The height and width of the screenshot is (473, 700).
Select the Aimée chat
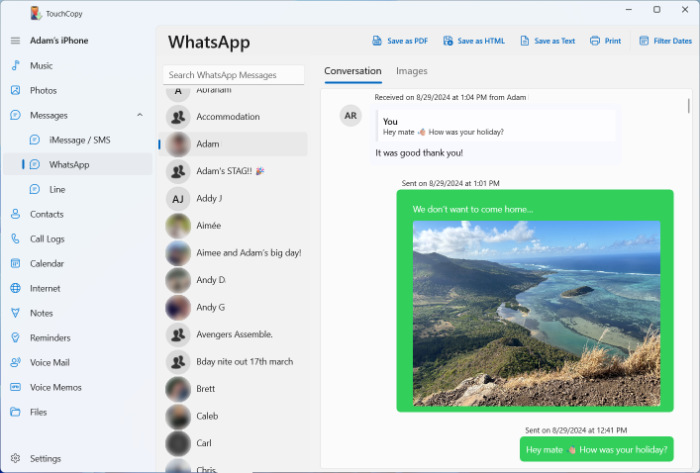tap(233, 225)
